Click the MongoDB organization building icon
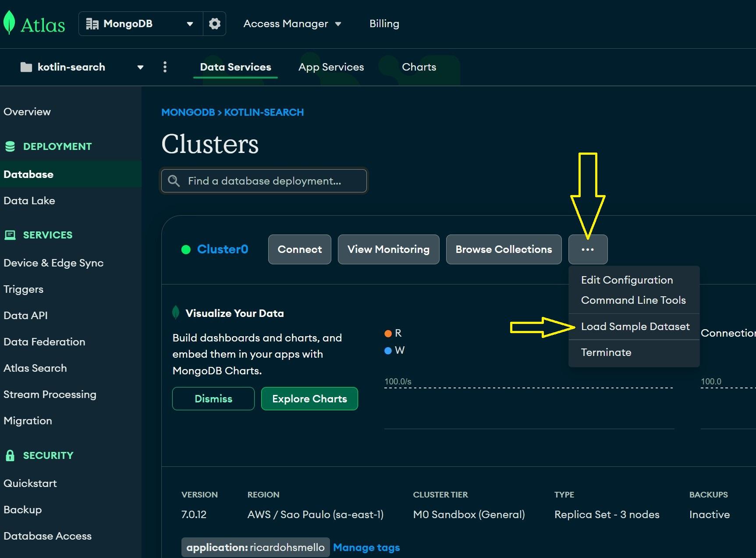The height and width of the screenshot is (558, 756). point(92,24)
